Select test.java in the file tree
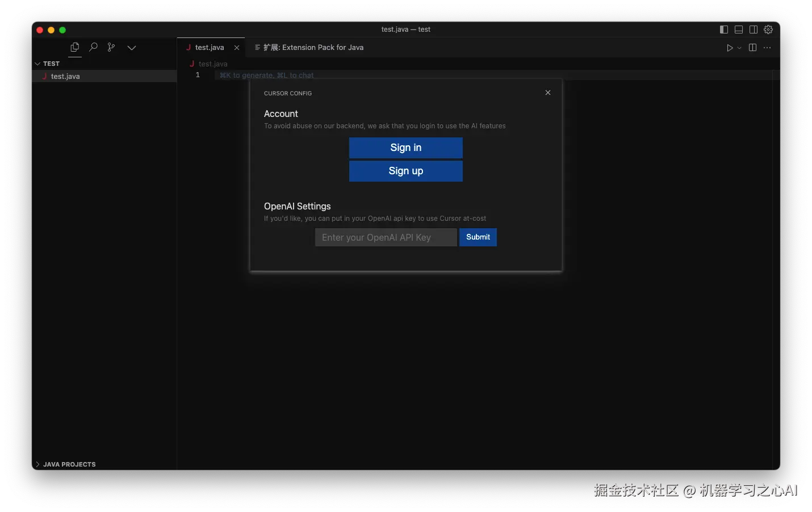This screenshot has width=812, height=512. coord(104,76)
